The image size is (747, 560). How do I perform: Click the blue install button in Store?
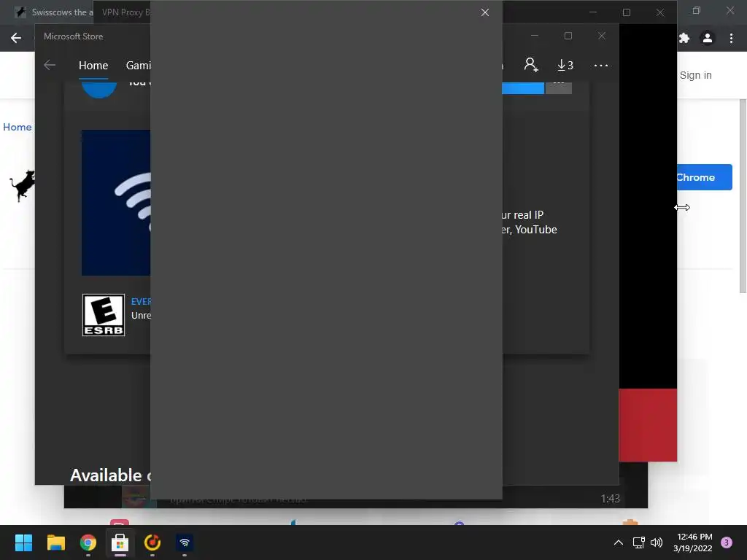pyautogui.click(x=523, y=88)
